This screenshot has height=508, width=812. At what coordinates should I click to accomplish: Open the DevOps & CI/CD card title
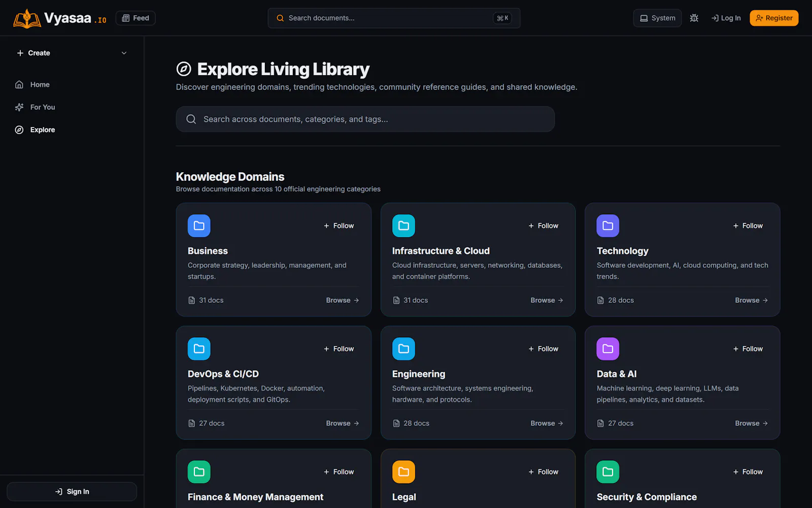pyautogui.click(x=223, y=374)
